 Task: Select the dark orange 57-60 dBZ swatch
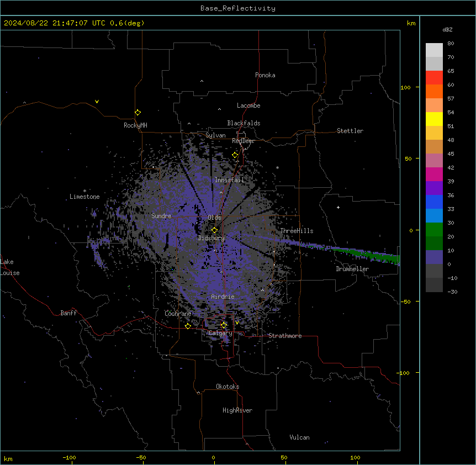(x=434, y=91)
